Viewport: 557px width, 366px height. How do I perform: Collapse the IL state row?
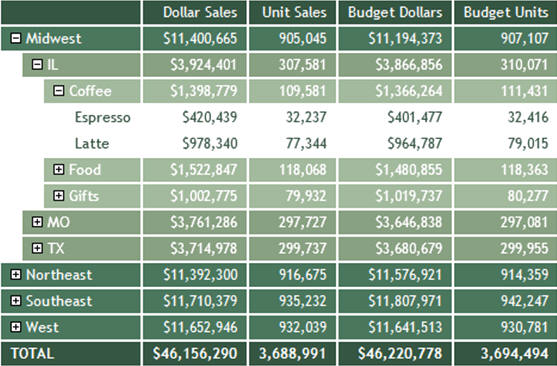37,64
